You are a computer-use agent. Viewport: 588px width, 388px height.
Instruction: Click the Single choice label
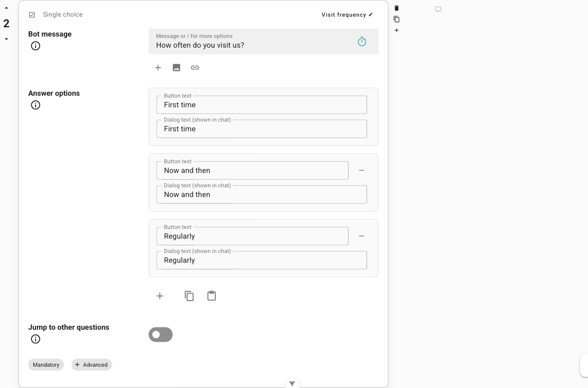63,15
